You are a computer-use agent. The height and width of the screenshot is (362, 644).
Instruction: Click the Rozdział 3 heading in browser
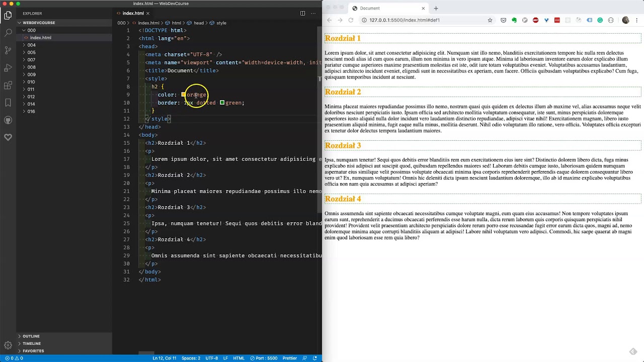[343, 145]
